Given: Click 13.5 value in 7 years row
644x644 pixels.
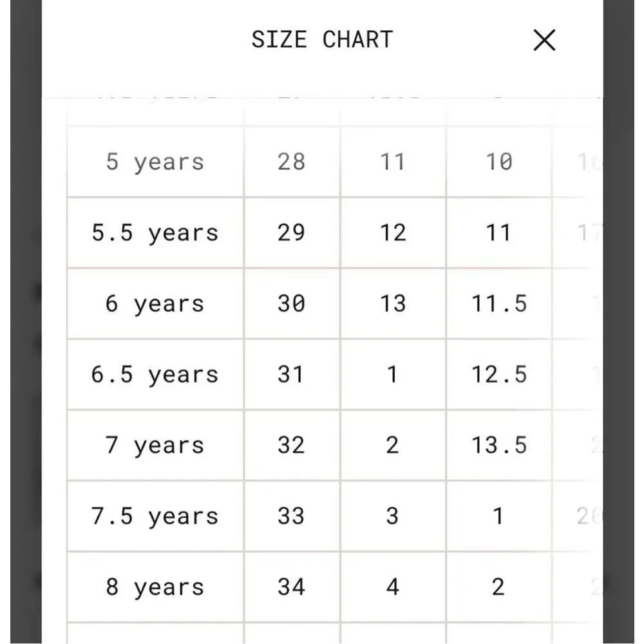Looking at the screenshot, I should click(x=499, y=446).
